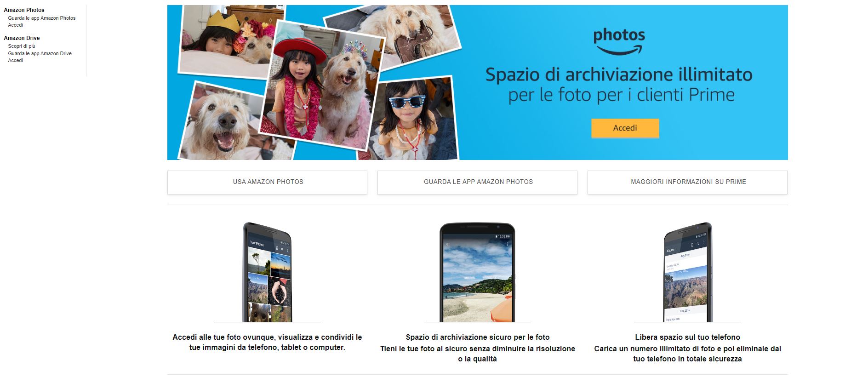868x383 pixels.
Task: Click the Amazon Drive sidebar heading
Action: [x=22, y=38]
